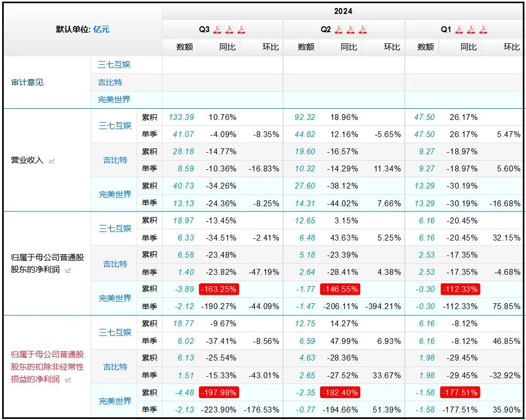Click the 归属于母公司普通股股东的净利润 label
The height and width of the screenshot is (420, 526).
tap(47, 264)
